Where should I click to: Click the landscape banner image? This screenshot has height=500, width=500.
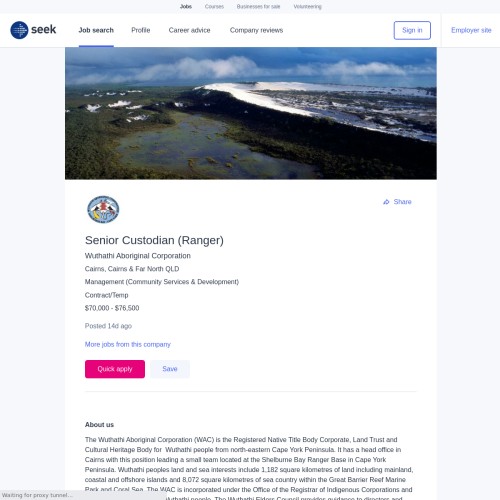(251, 113)
